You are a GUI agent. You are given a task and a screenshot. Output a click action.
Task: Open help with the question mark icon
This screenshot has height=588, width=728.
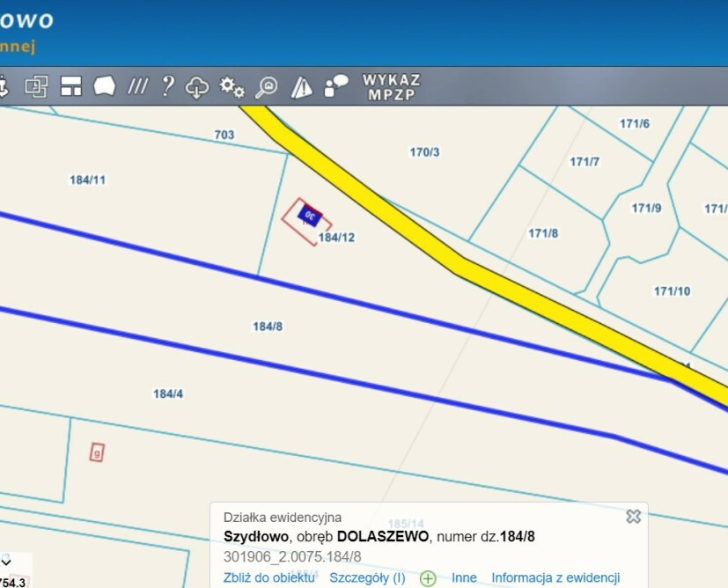coord(167,86)
